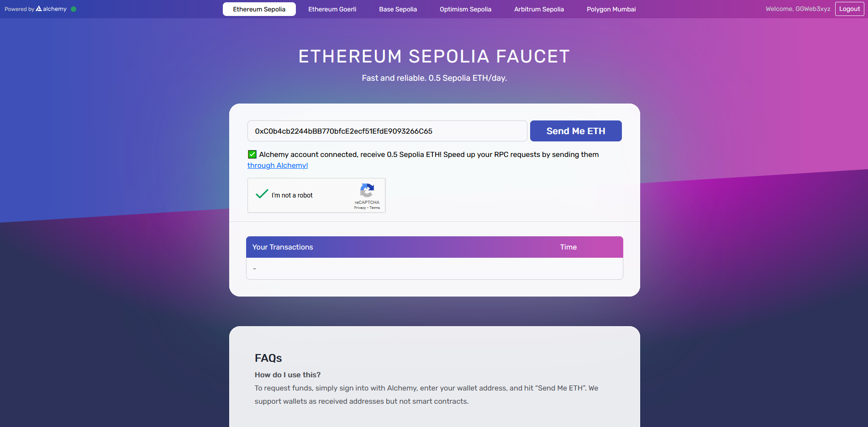The width and height of the screenshot is (868, 427).
Task: Toggle the I'm not a robot checkbox
Action: point(262,195)
